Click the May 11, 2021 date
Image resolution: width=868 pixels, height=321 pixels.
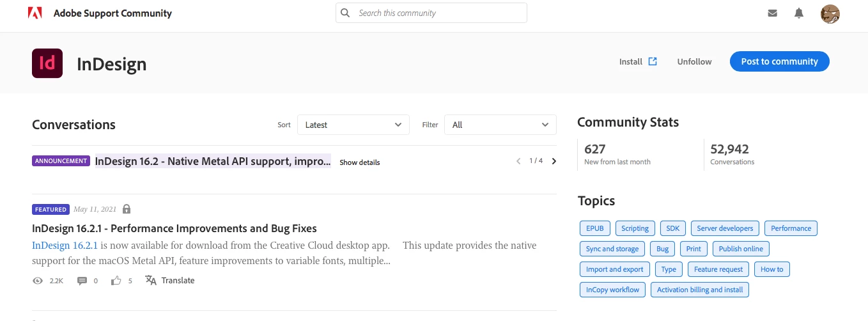(x=95, y=209)
